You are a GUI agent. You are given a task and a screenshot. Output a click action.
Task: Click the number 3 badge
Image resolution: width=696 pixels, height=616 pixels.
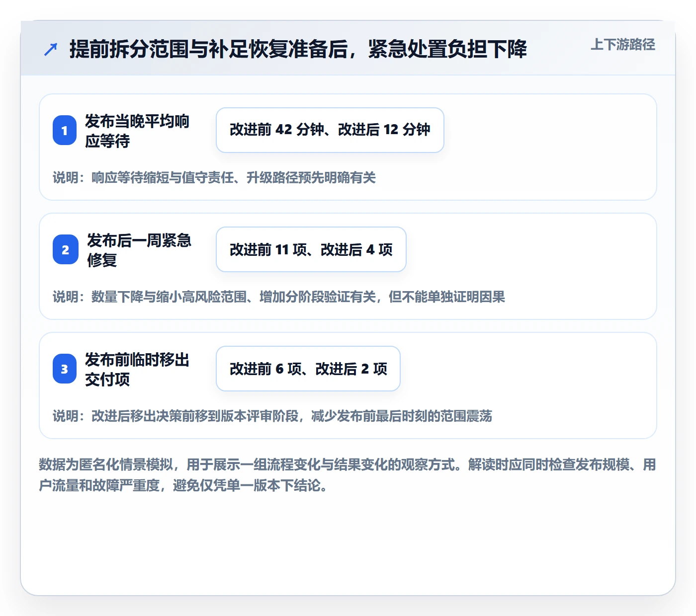(x=65, y=369)
